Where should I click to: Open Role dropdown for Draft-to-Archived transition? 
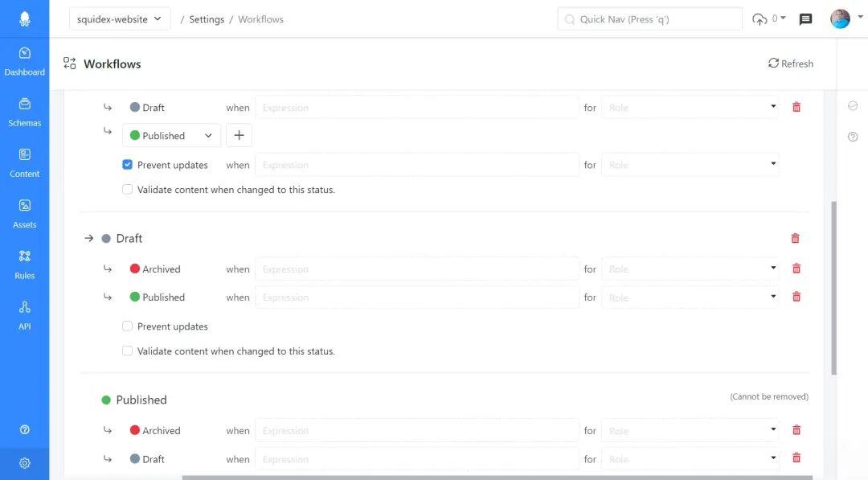690,269
